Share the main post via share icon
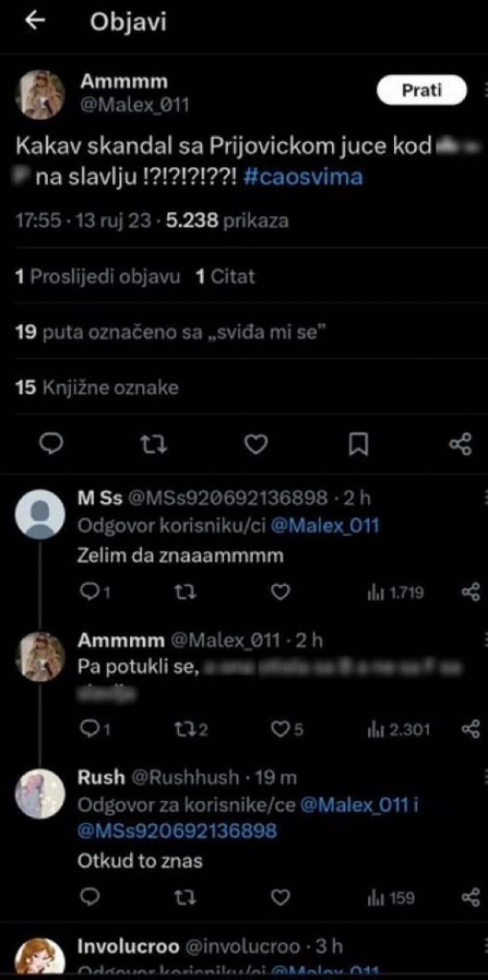Image resolution: width=488 pixels, height=980 pixels. pyautogui.click(x=460, y=444)
